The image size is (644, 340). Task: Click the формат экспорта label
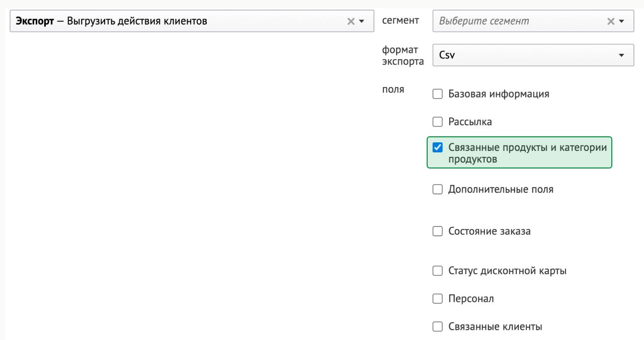[403, 56]
